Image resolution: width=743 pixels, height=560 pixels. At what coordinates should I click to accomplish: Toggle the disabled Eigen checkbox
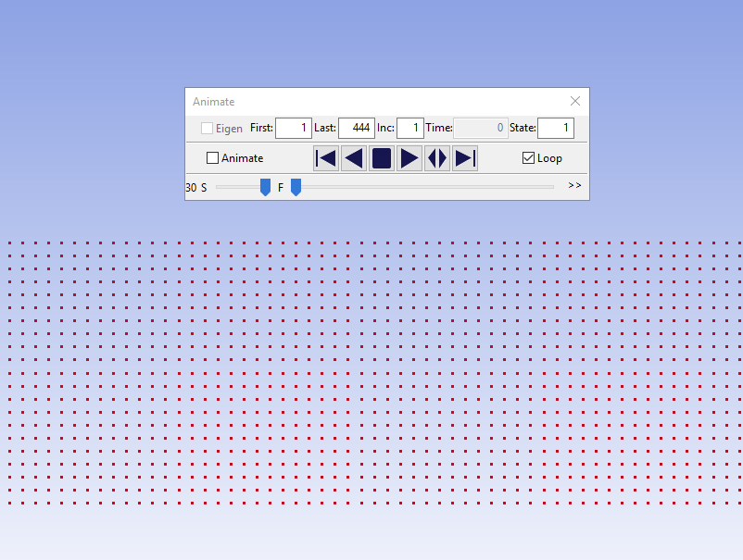point(207,129)
